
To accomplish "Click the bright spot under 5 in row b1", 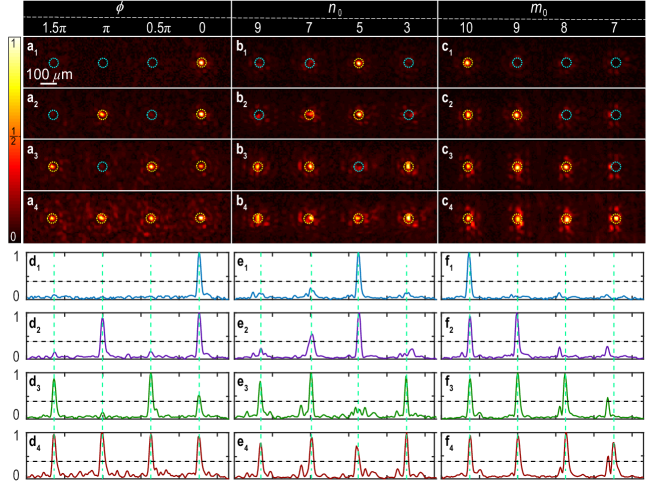I will tap(358, 63).
